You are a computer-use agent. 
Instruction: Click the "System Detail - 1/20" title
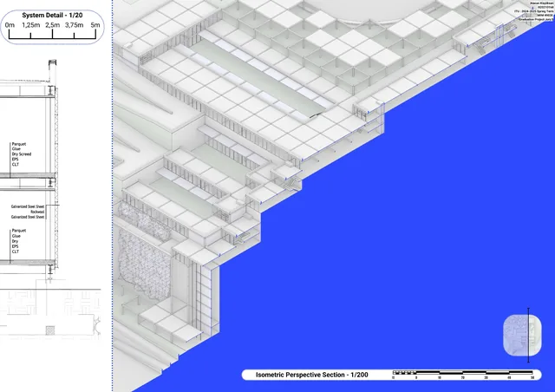point(52,16)
